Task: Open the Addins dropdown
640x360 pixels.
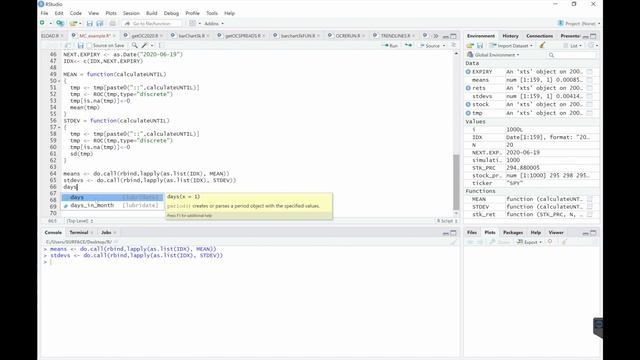Action: [213, 23]
